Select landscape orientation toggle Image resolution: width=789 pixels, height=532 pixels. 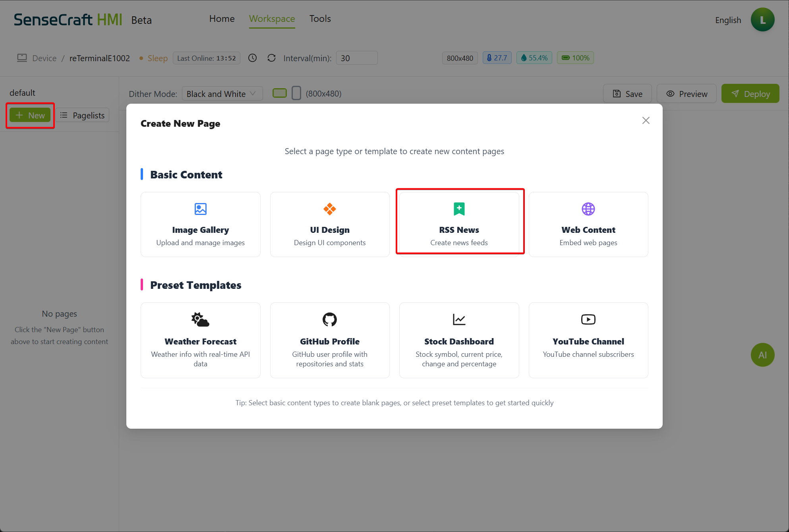click(x=279, y=93)
